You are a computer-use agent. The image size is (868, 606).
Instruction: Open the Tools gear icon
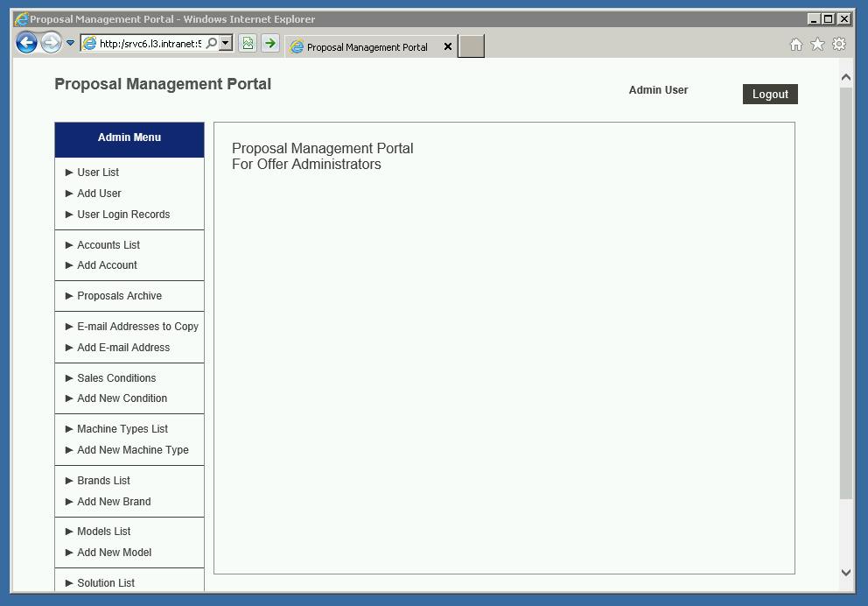(x=839, y=45)
